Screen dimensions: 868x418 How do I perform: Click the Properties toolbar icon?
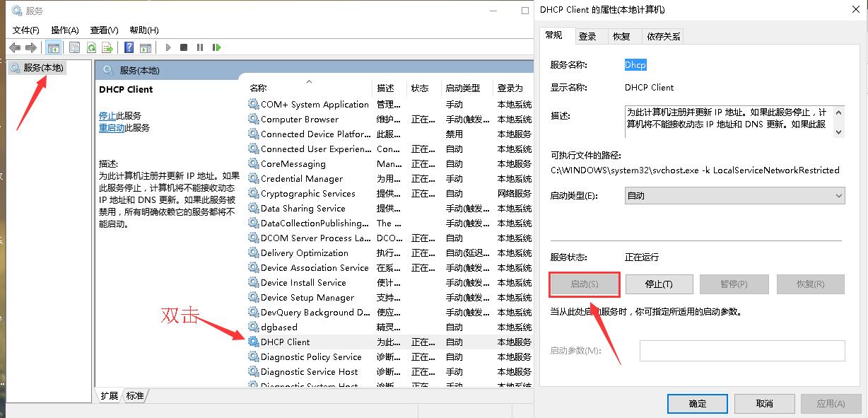click(74, 47)
